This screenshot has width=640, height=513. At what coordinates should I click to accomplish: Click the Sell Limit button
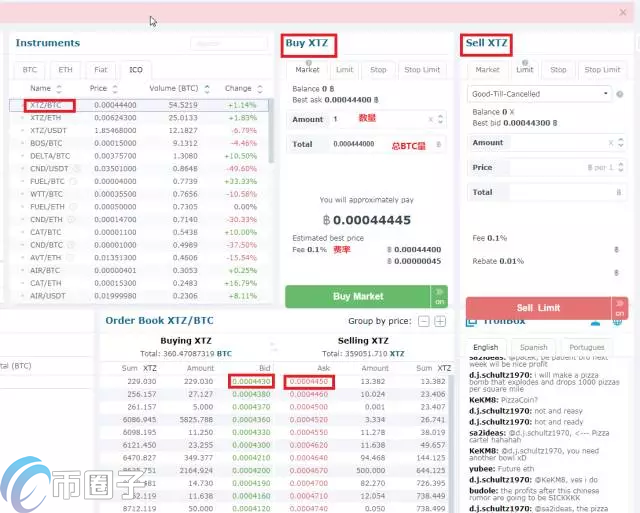pos(538,308)
